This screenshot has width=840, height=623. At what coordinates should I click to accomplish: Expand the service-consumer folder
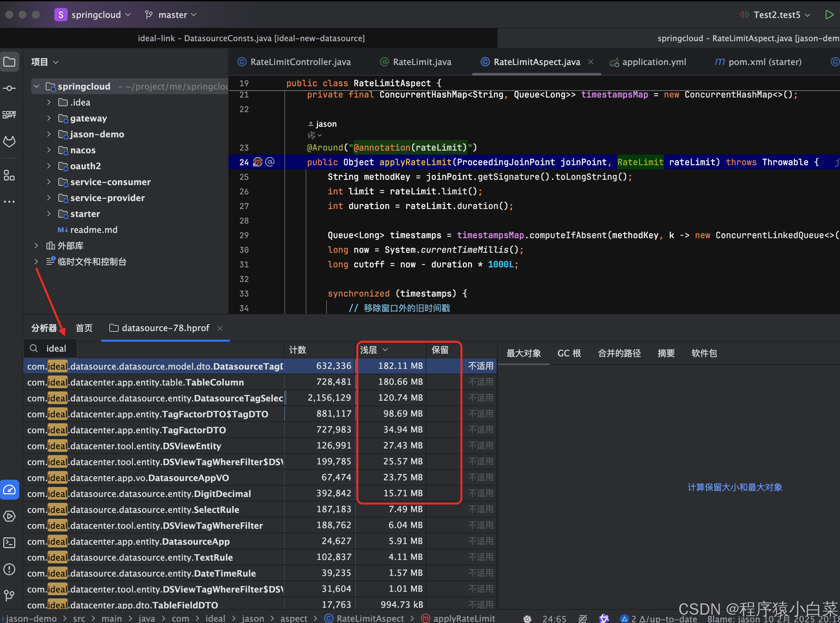click(49, 182)
